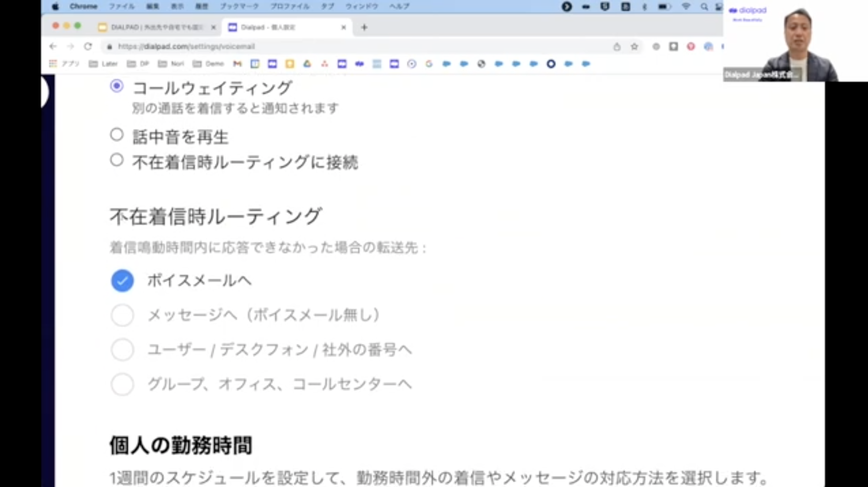
Task: Open the アプリ apps shortcut
Action: pos(64,64)
